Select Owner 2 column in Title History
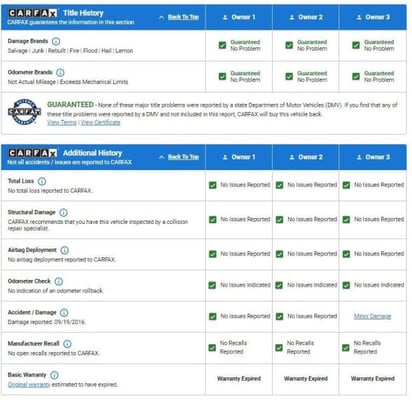The image size is (412, 400). pos(306,17)
